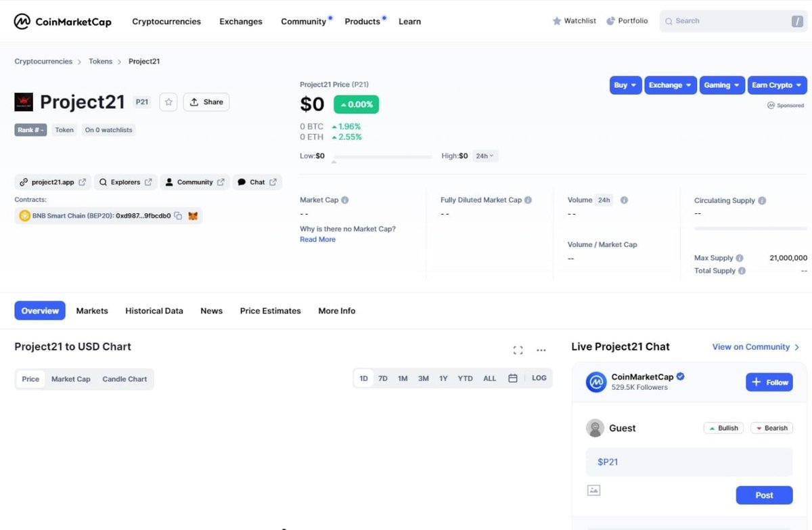Viewport: 812px width, 530px height.
Task: Open View on Community link
Action: [x=756, y=347]
